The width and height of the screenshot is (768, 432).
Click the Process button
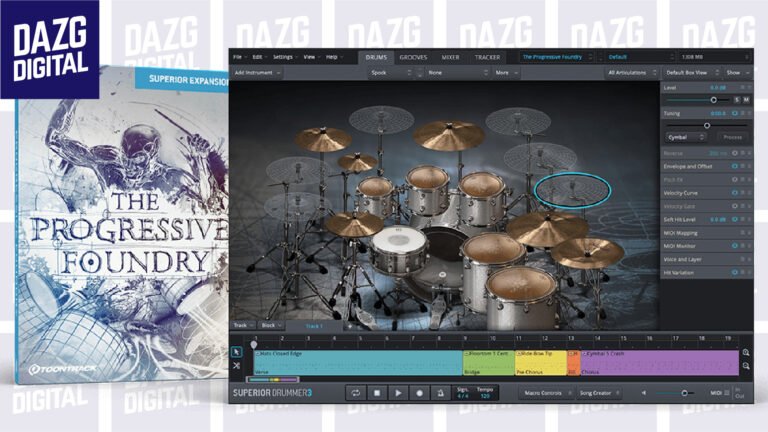point(733,137)
